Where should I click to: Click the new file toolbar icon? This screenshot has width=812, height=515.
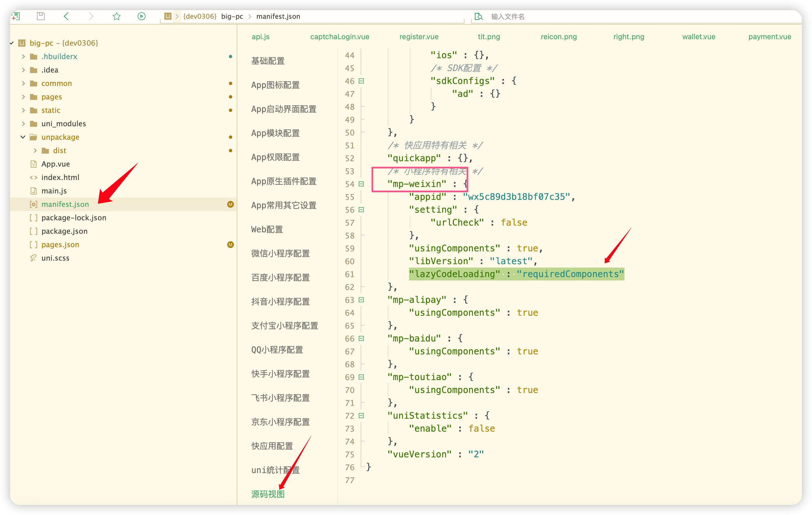[16, 16]
